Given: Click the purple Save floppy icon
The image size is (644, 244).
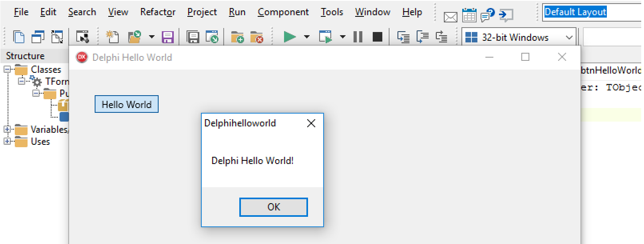Looking at the screenshot, I should pyautogui.click(x=168, y=37).
